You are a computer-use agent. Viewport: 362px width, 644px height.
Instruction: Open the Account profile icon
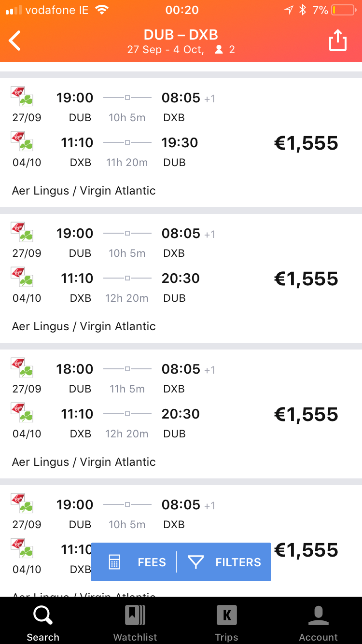tap(318, 616)
